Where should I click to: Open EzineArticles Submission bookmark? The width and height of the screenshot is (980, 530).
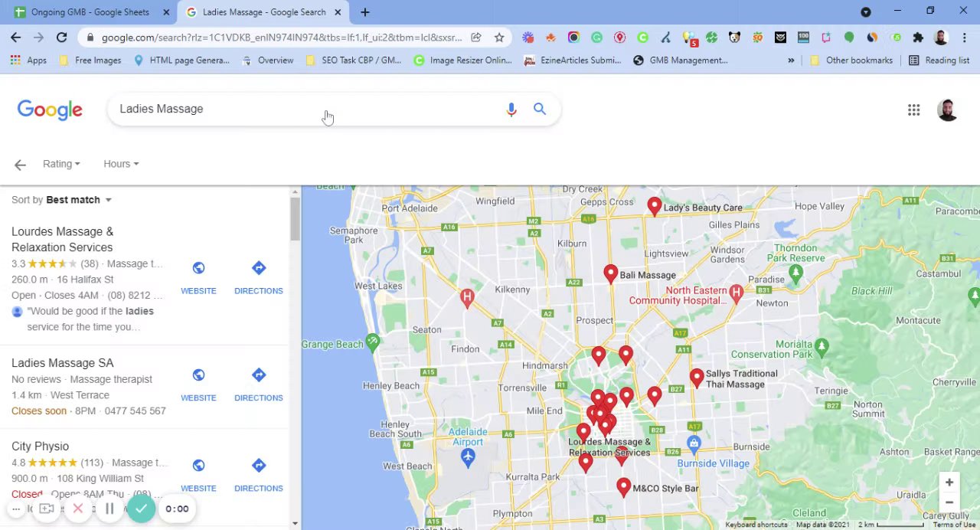point(573,61)
